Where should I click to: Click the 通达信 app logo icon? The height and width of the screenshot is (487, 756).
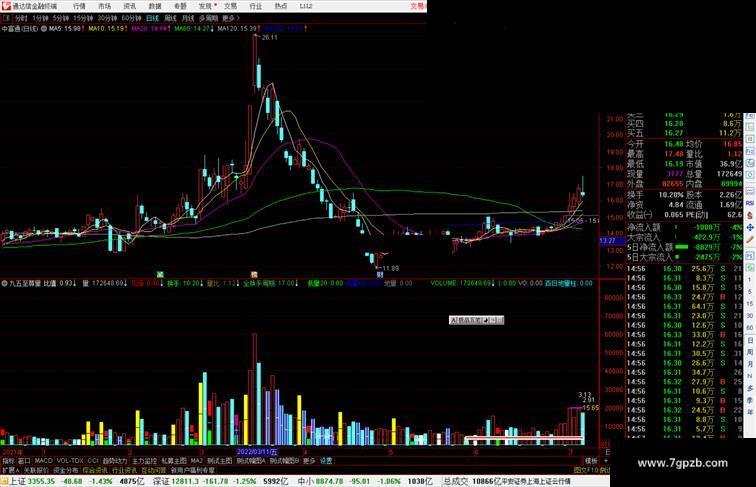5,6
